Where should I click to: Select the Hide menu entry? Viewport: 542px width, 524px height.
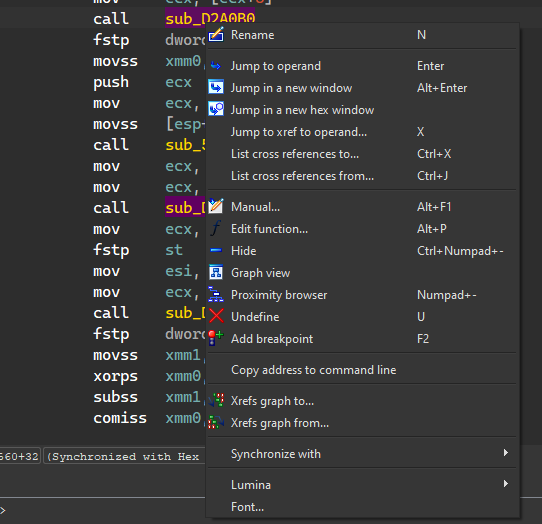tap(362, 251)
